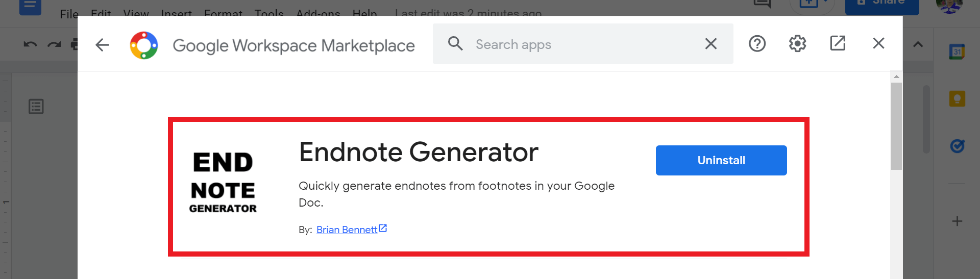Image resolution: width=980 pixels, height=279 pixels.
Task: Click the Endnote Generator title
Action: [419, 152]
